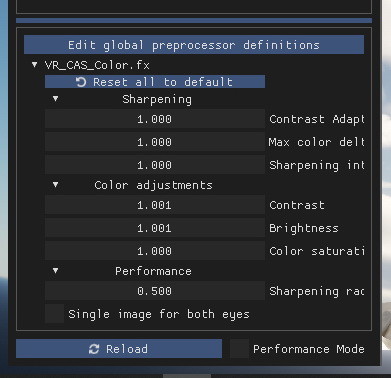391x378 pixels.
Task: Click the Max color delta slider
Action: point(155,142)
